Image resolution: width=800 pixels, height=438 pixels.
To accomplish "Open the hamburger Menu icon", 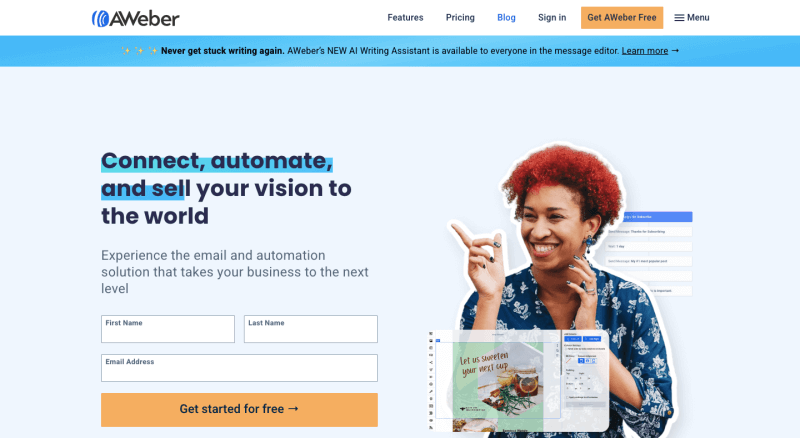I will 679,18.
